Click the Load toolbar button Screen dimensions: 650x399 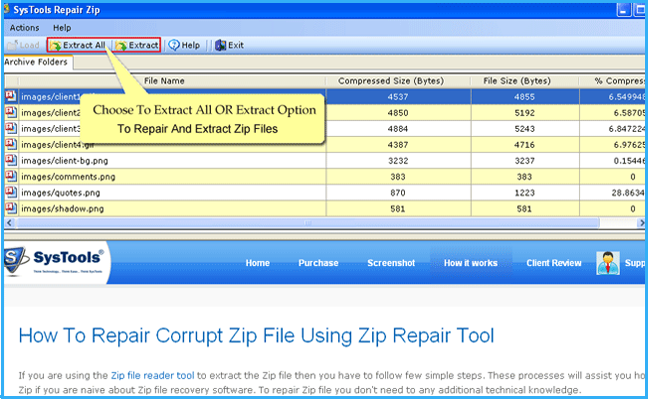tap(24, 45)
